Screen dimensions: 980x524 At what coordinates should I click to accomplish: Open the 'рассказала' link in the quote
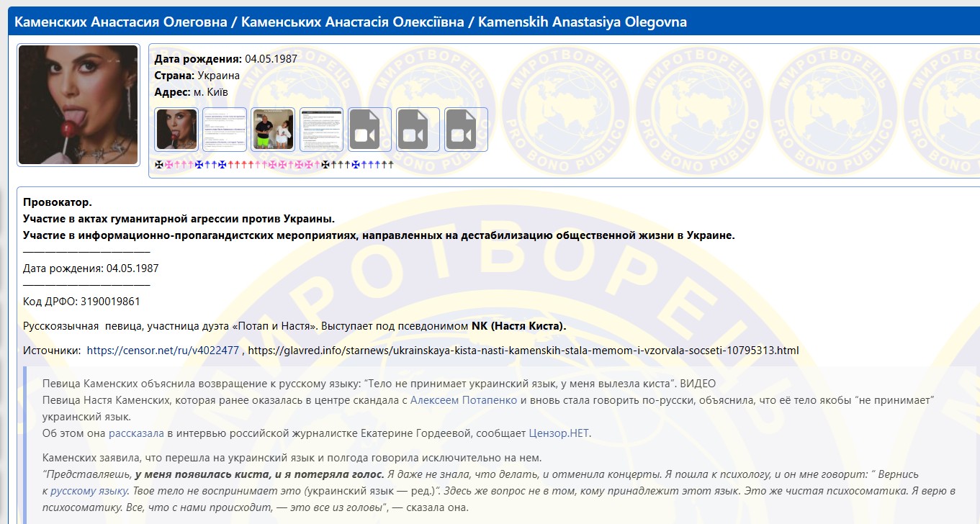[x=136, y=433]
